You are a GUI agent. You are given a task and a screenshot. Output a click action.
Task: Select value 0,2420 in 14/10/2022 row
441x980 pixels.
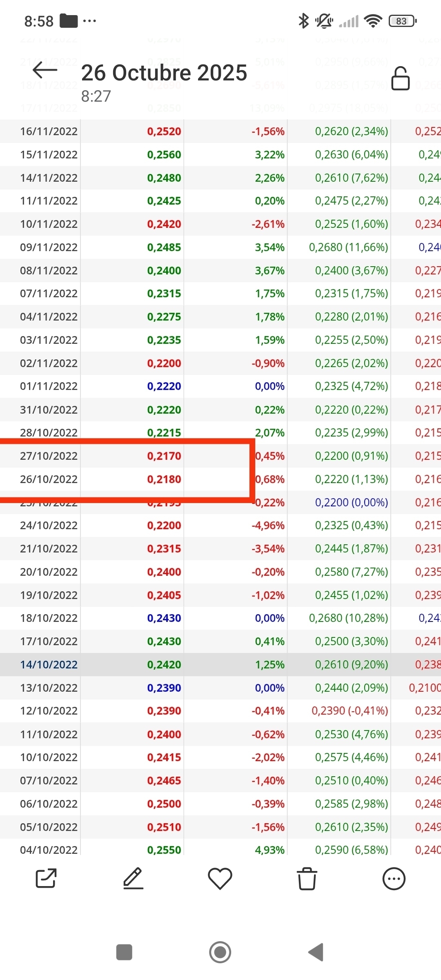[x=164, y=665]
